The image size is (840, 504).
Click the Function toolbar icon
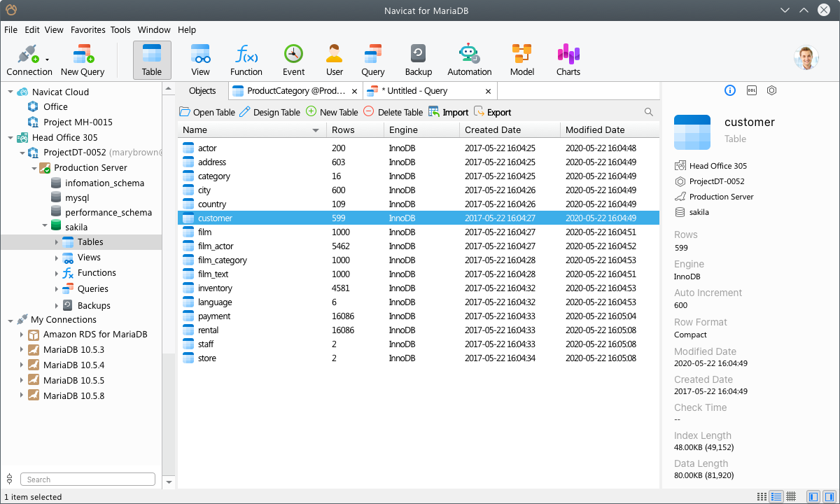click(x=246, y=55)
